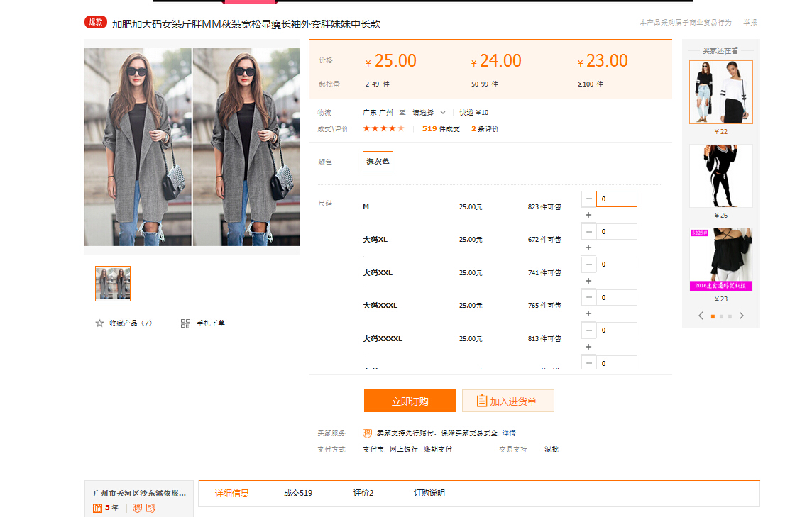The width and height of the screenshot is (812, 517).
Task: Select the coat thumbnail below main image
Action: click(113, 284)
